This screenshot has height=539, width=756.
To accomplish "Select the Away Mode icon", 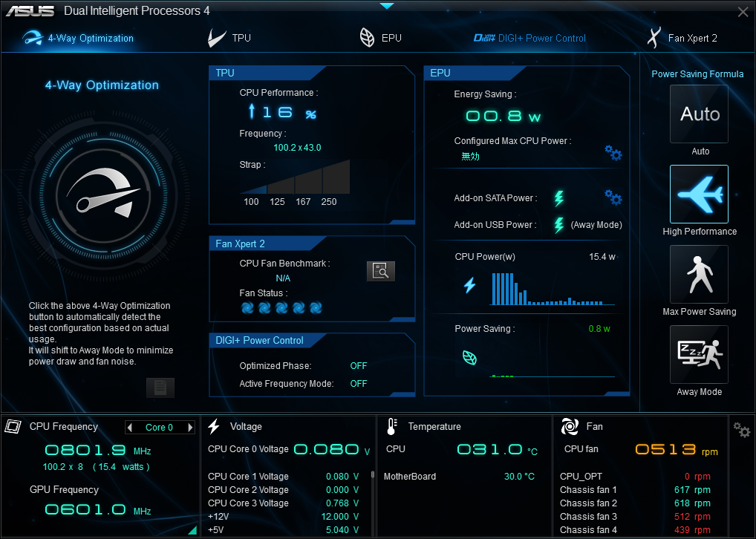I will click(x=699, y=354).
